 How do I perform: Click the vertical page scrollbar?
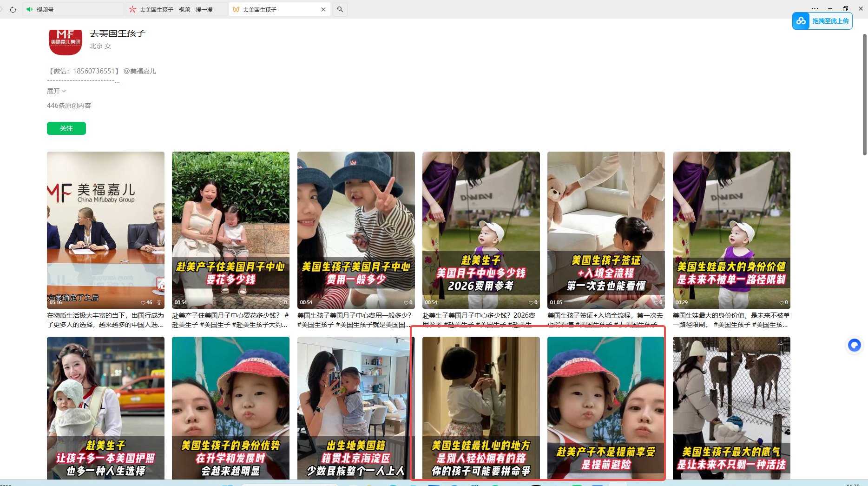point(864,94)
